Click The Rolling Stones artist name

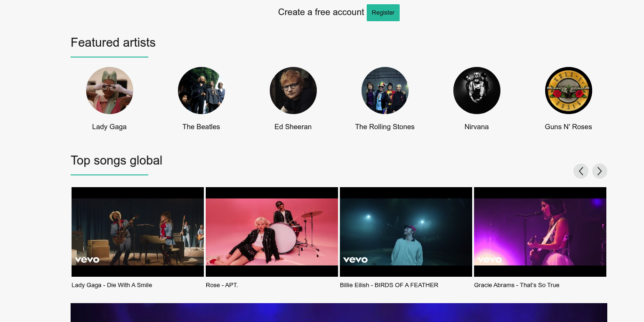click(x=385, y=127)
